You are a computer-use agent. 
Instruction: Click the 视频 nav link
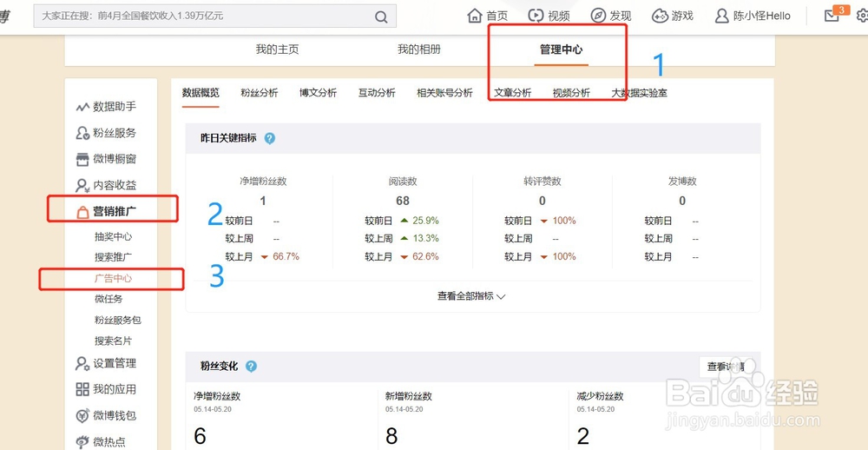click(558, 16)
